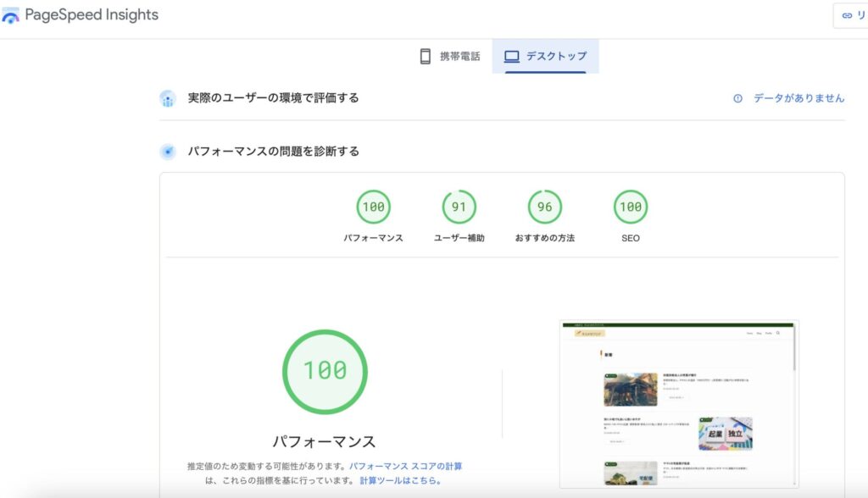Click the desktop monitor icon in tab bar
The image size is (868, 498).
511,57
